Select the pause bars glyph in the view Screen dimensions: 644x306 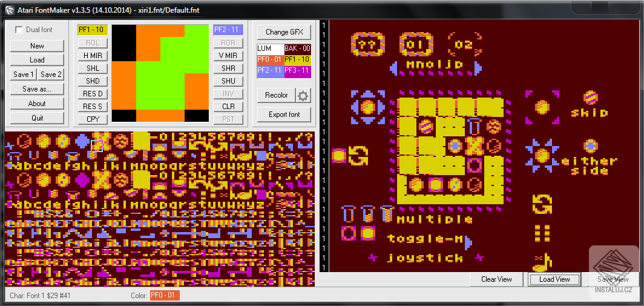click(542, 233)
